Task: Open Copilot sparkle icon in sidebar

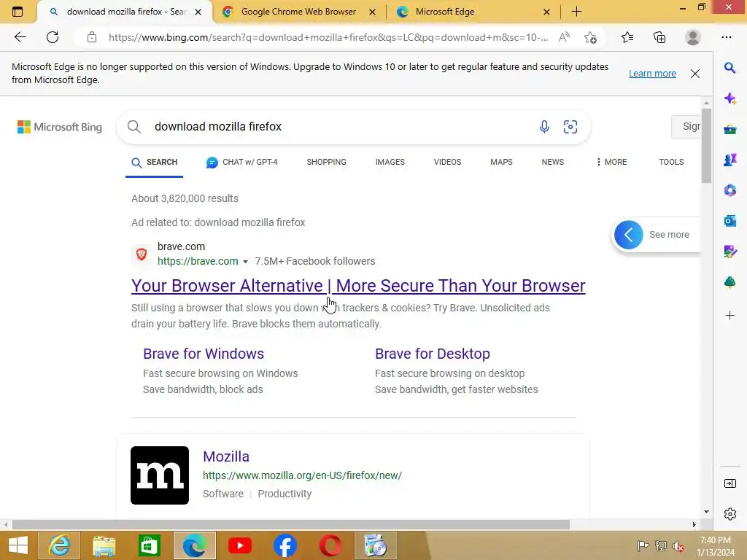Action: [729, 98]
